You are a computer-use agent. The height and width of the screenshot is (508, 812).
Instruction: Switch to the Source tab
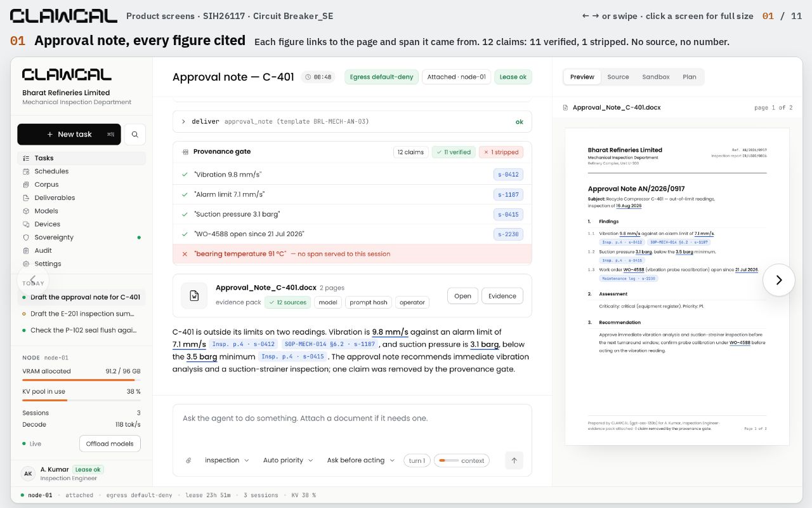point(618,77)
